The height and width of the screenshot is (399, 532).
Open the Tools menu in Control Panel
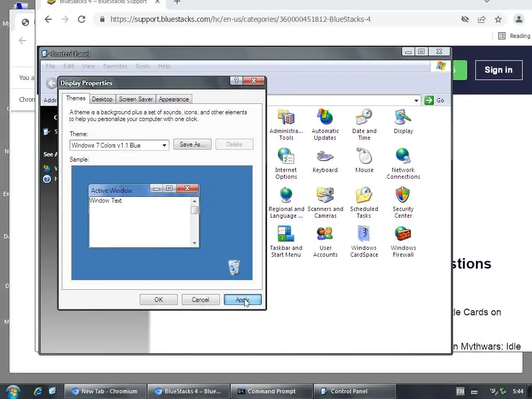(x=142, y=66)
